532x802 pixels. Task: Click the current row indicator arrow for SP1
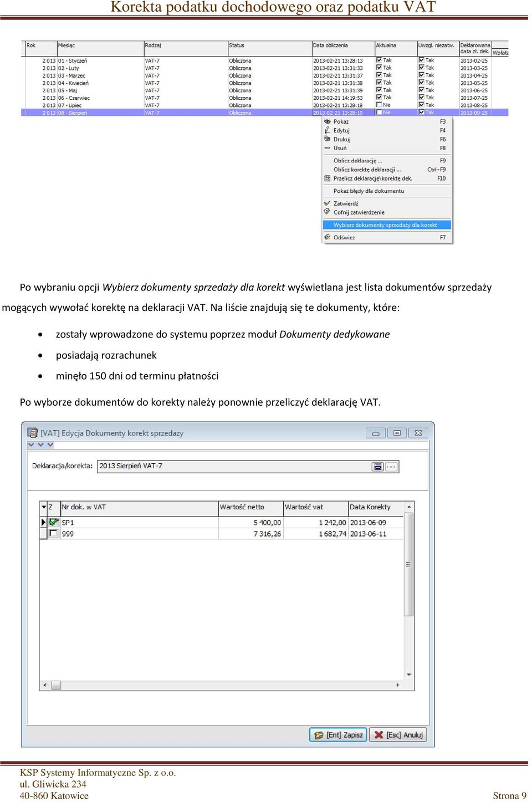(44, 522)
